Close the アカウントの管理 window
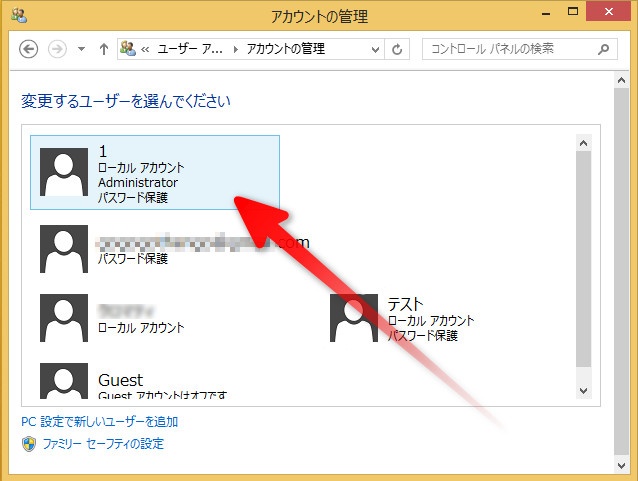The image size is (638, 481). (609, 11)
